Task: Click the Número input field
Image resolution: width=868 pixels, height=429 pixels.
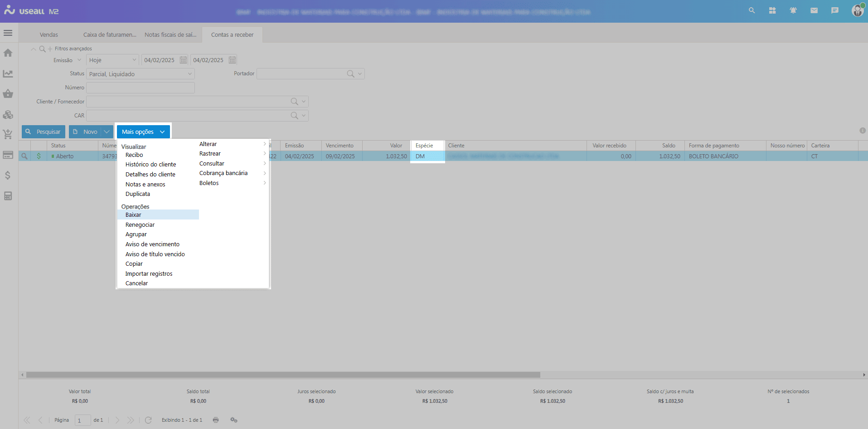Action: [141, 88]
